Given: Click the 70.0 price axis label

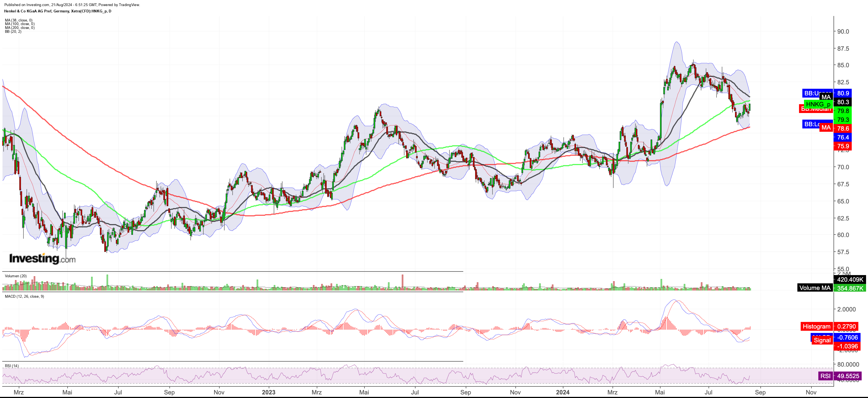Looking at the screenshot, I should 843,167.
